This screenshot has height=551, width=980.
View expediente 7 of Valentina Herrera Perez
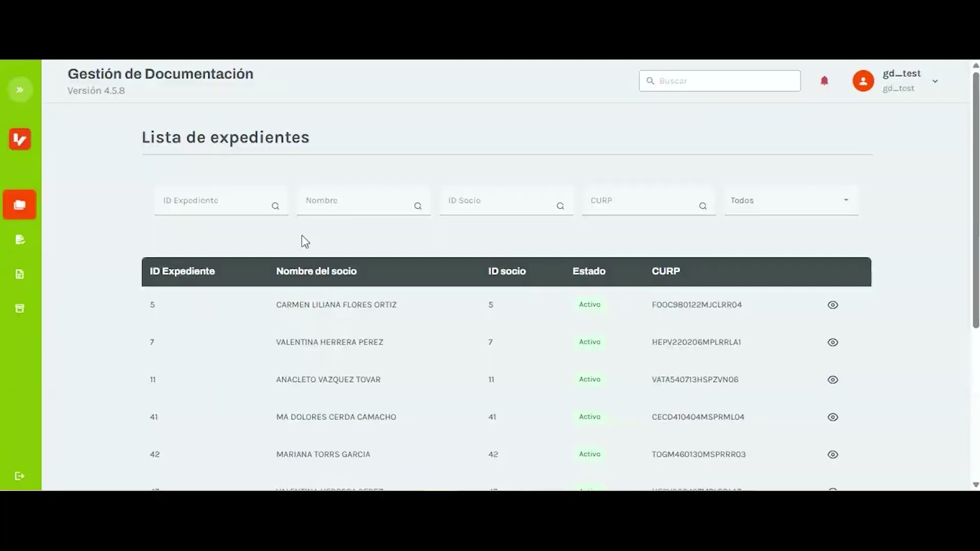tap(833, 342)
